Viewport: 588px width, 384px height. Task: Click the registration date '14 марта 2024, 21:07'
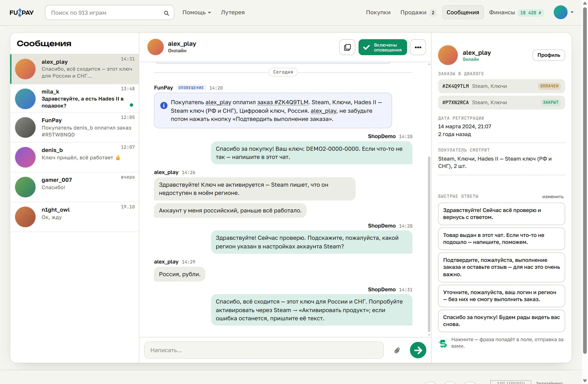(464, 126)
